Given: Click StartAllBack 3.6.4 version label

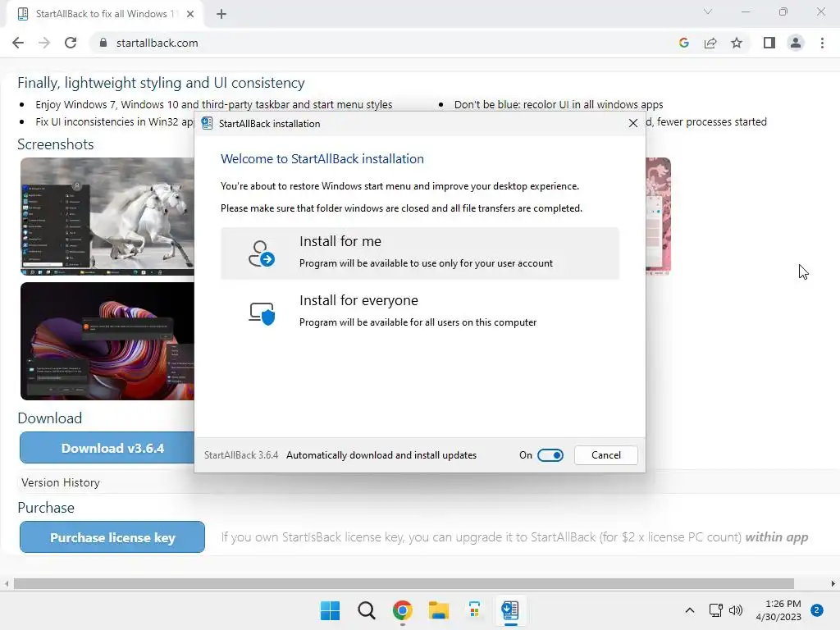Looking at the screenshot, I should (241, 454).
